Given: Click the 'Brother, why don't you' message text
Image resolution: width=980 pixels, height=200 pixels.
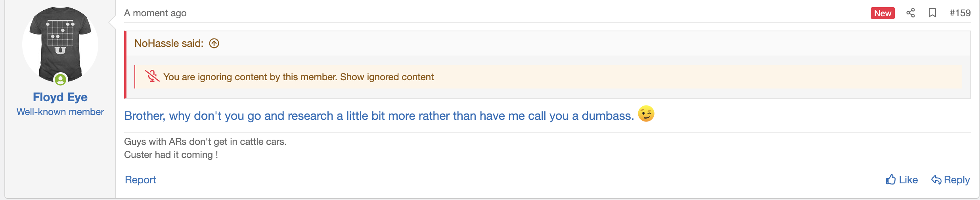Looking at the screenshot, I should pos(379,116).
